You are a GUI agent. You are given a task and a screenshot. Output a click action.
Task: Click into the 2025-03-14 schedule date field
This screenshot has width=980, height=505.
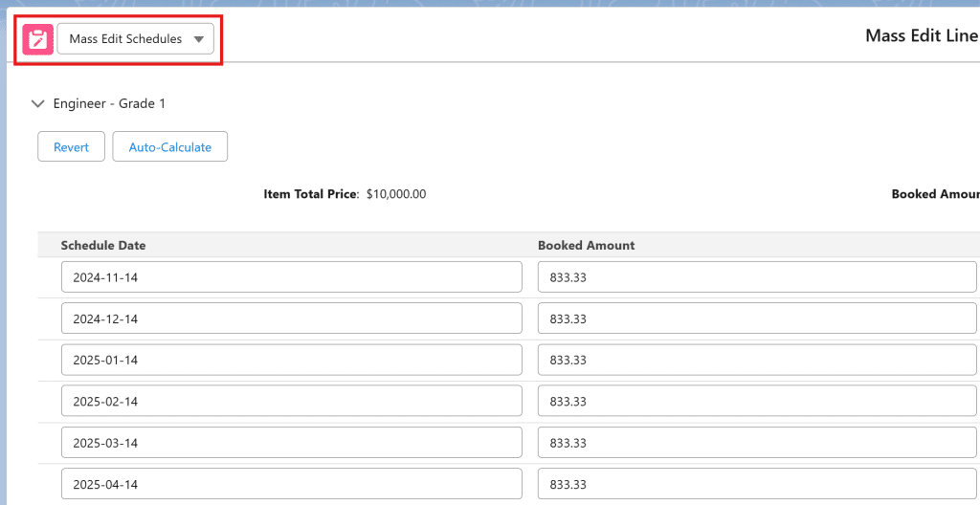point(291,443)
